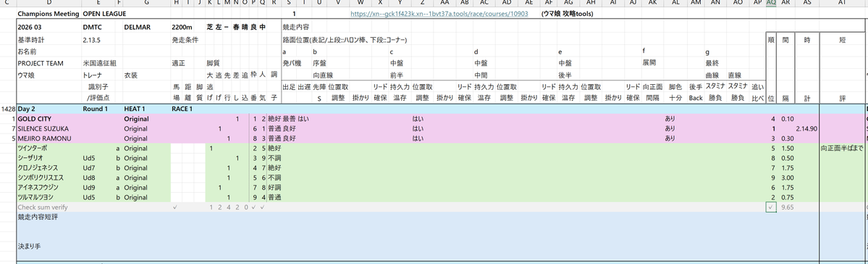
Task: Click the '1.50' gap in ツインターボ row
Action: coord(787,149)
